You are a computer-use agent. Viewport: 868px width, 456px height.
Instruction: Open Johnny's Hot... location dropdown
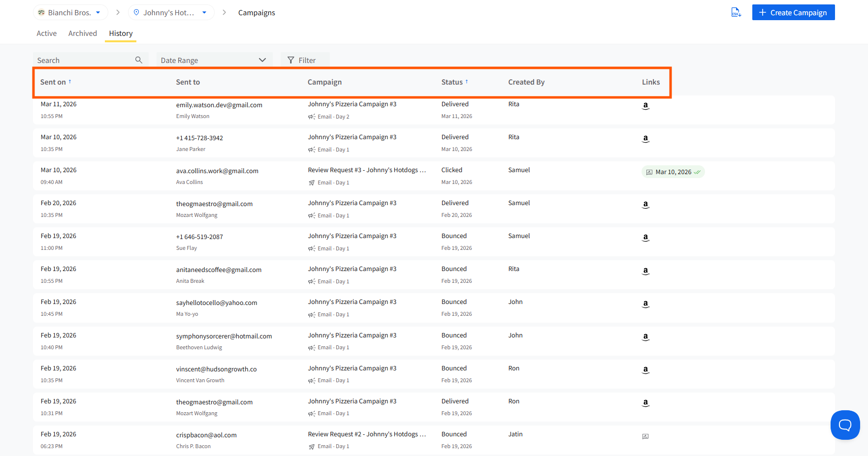pos(171,12)
